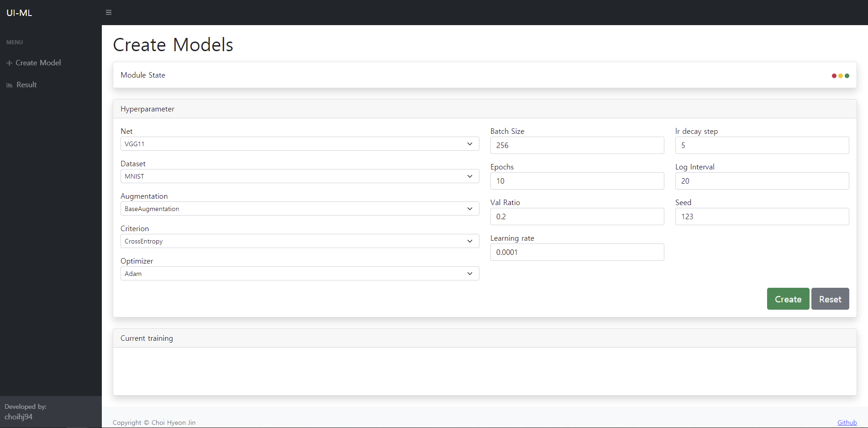Image resolution: width=868 pixels, height=428 pixels.
Task: Click the Copyright Choi Hyeon Jin text
Action: pos(154,423)
